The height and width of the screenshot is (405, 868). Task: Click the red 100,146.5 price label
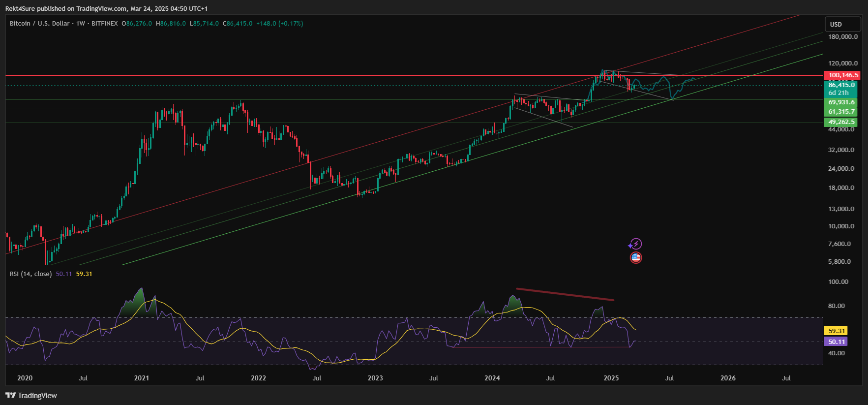tap(841, 75)
